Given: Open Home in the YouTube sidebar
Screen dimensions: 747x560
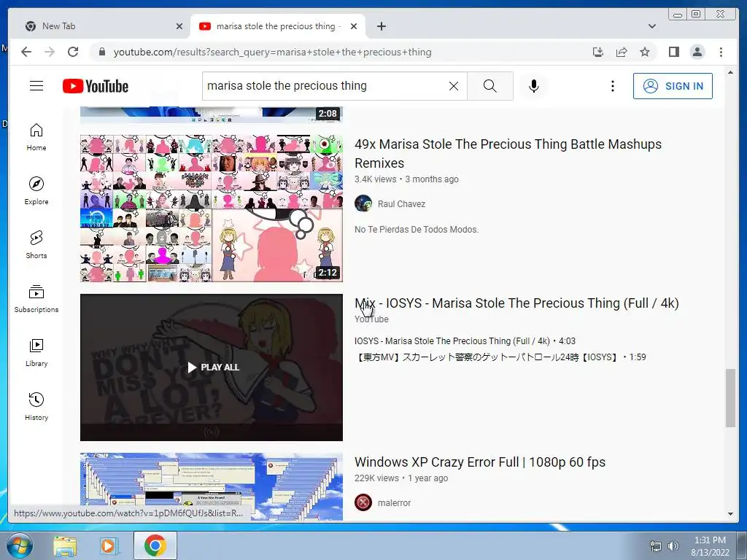Looking at the screenshot, I should [x=36, y=137].
